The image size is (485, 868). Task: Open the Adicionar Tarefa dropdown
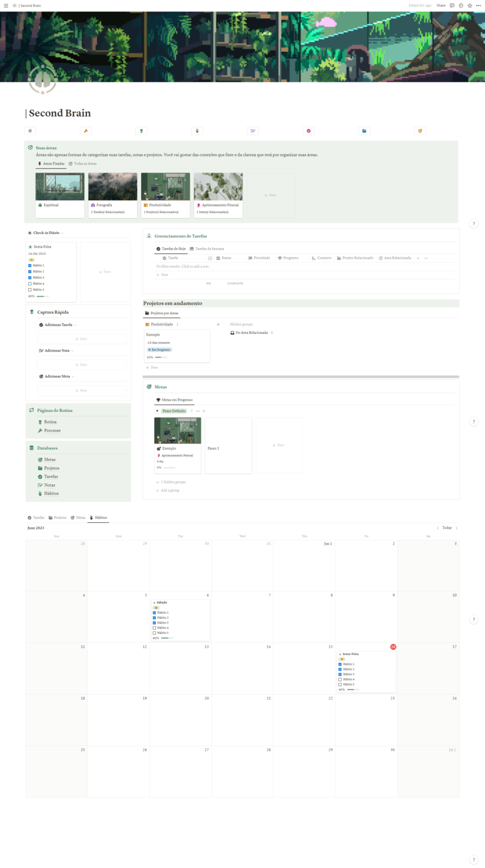(75, 325)
